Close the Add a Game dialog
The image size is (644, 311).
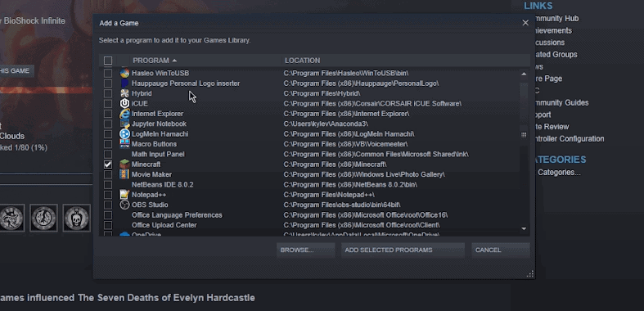525,23
